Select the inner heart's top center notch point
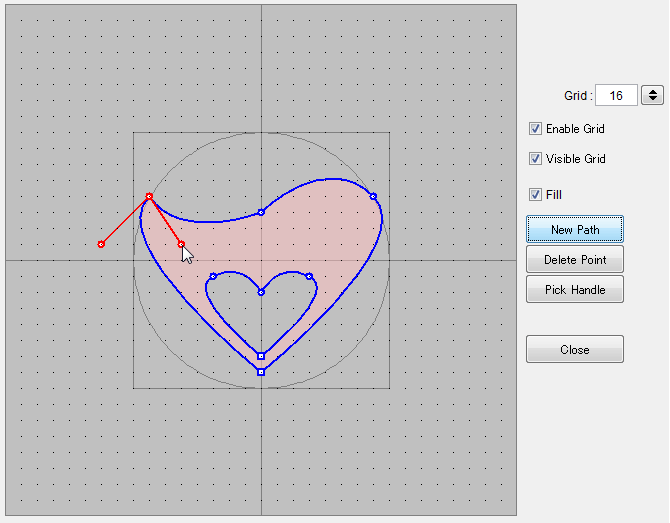 (x=261, y=292)
